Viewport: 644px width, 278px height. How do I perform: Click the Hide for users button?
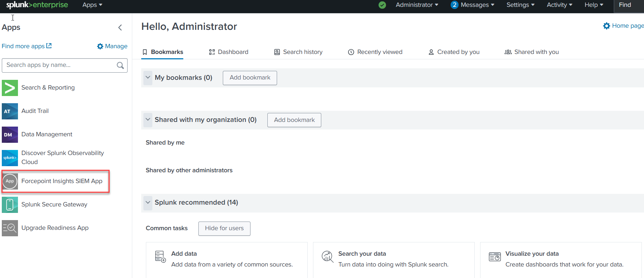tap(224, 228)
